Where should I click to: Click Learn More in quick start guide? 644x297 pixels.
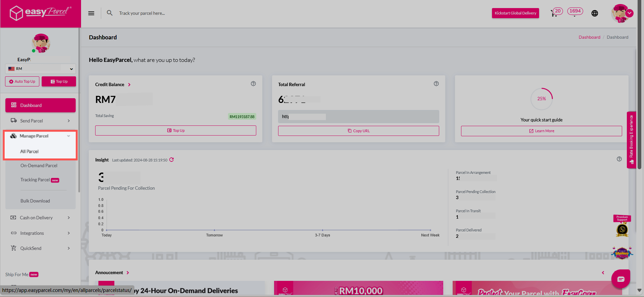click(x=541, y=131)
